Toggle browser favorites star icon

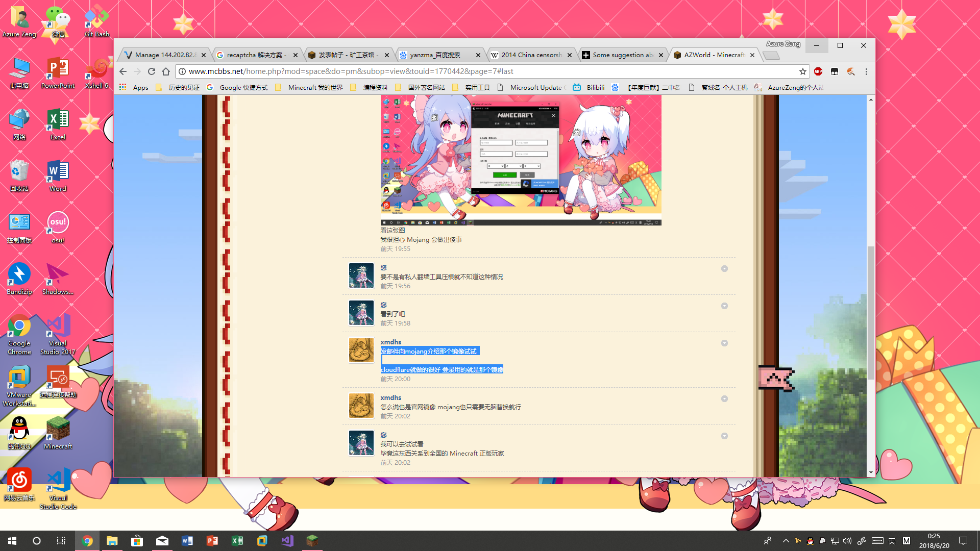click(x=802, y=71)
